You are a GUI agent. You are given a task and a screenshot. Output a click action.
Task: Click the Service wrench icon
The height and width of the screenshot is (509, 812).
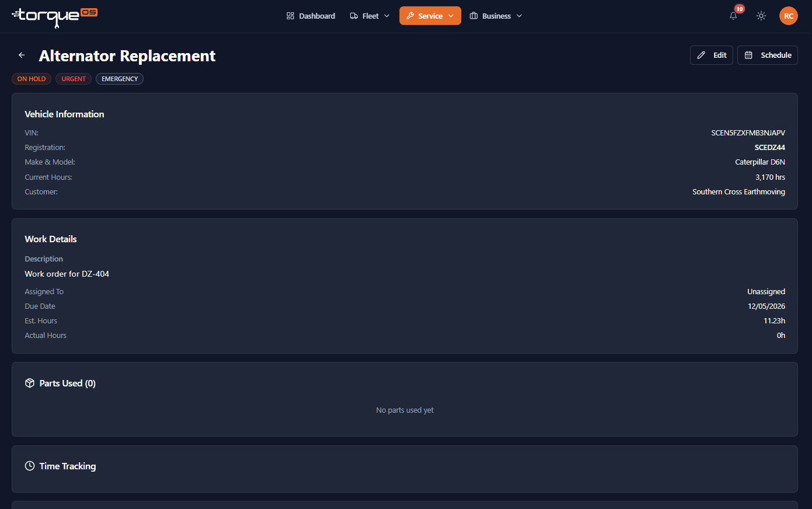click(410, 16)
